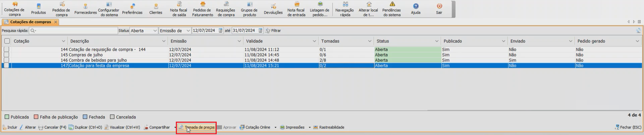Click the blue Fechada legend swatch
644x135 pixels.
click(85, 117)
